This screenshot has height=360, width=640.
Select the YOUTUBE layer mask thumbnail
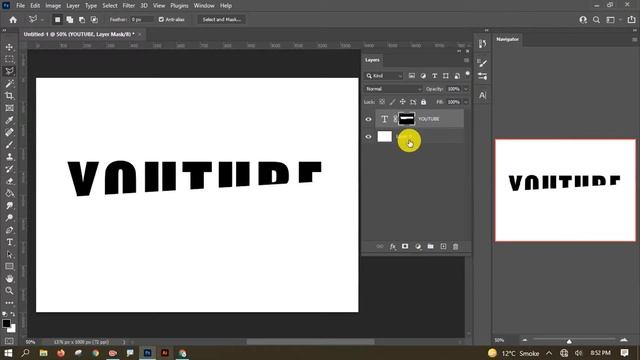pos(407,119)
